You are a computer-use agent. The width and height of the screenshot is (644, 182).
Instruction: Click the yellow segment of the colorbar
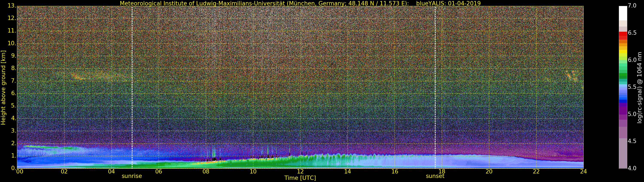click(x=623, y=52)
